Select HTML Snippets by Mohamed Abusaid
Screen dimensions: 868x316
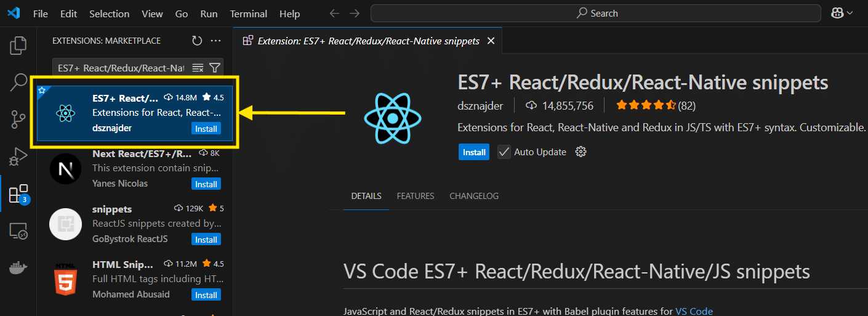pyautogui.click(x=135, y=279)
